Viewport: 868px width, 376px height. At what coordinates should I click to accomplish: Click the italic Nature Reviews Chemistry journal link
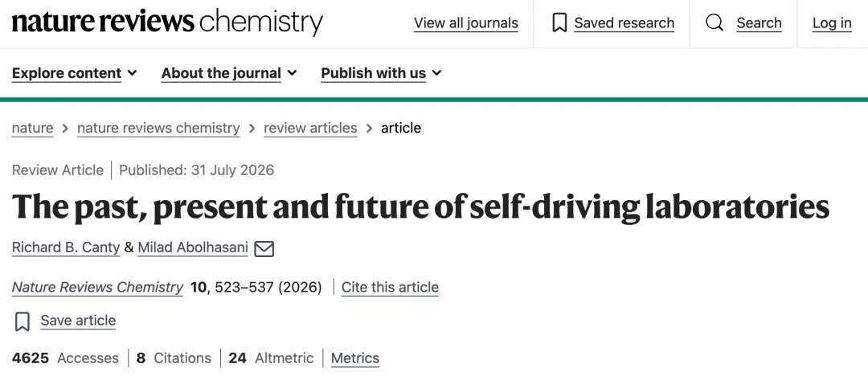[97, 288]
